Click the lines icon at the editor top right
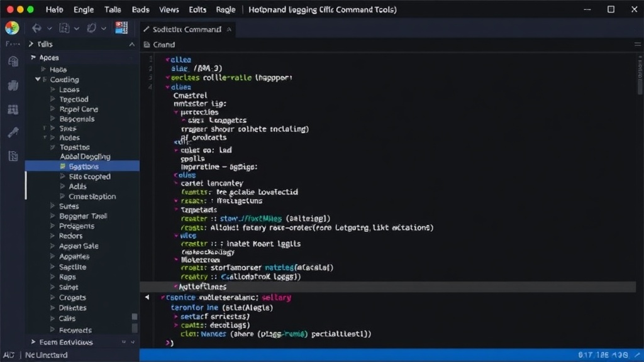The height and width of the screenshot is (362, 644). click(638, 45)
